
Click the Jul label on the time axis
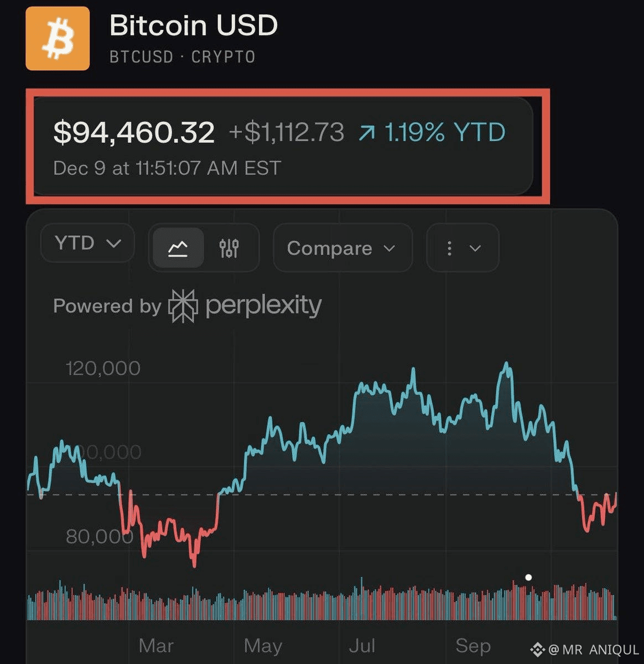tap(362, 645)
